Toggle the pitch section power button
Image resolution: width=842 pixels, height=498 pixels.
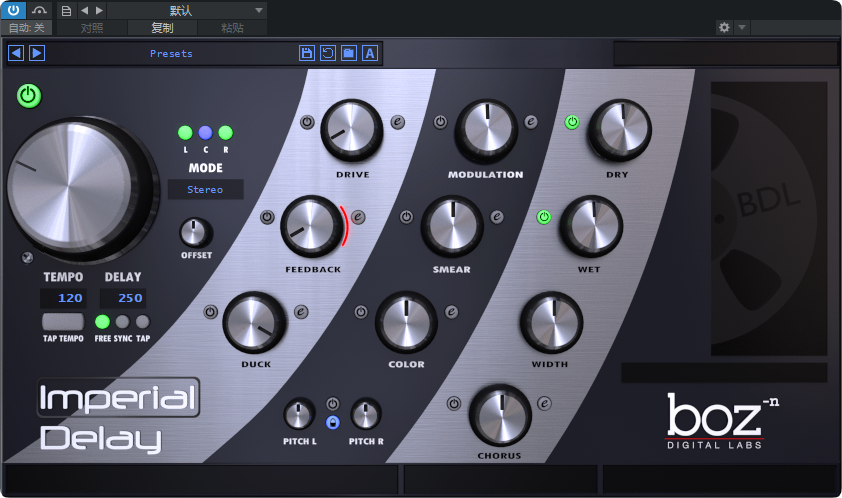pos(333,403)
